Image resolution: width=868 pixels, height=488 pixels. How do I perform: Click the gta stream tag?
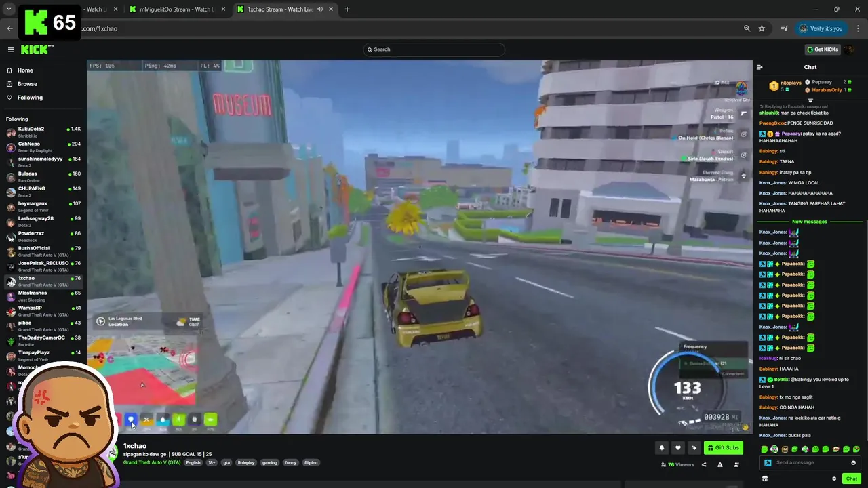pyautogui.click(x=226, y=462)
